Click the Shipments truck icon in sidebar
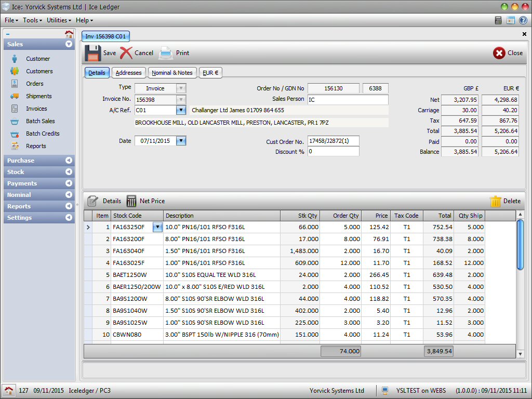532x399 pixels. pyautogui.click(x=15, y=96)
